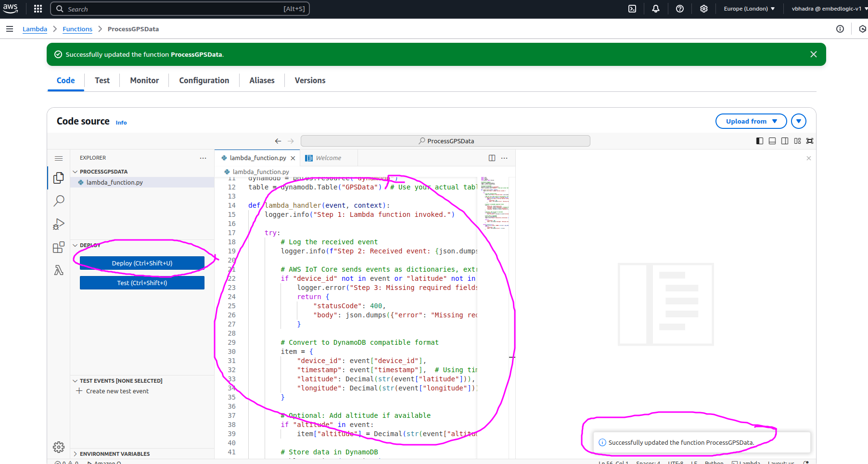Open AWS CloudShell icon in top bar
This screenshot has height=464, width=868.
tap(632, 9)
